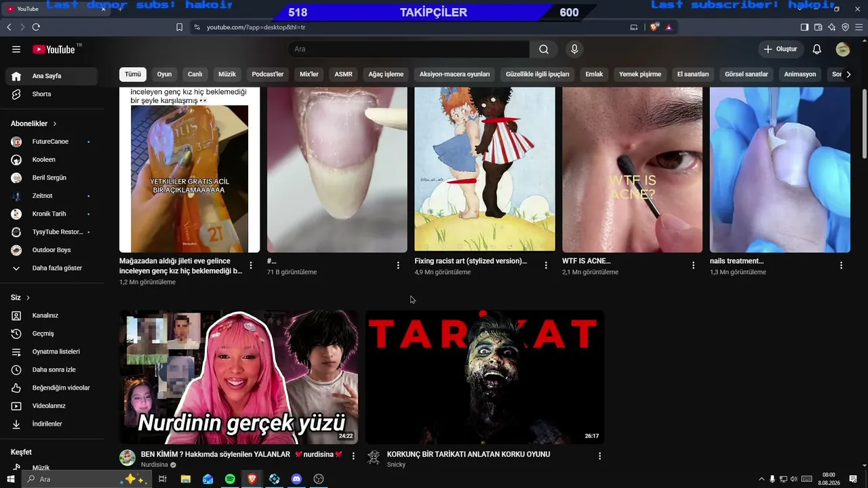Click the taskbar volume speaker icon
This screenshot has width=868, height=488.
[x=794, y=479]
